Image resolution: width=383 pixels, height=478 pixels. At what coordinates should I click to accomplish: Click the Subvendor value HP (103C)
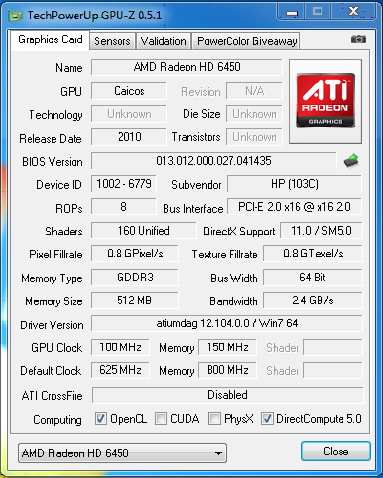[295, 184]
